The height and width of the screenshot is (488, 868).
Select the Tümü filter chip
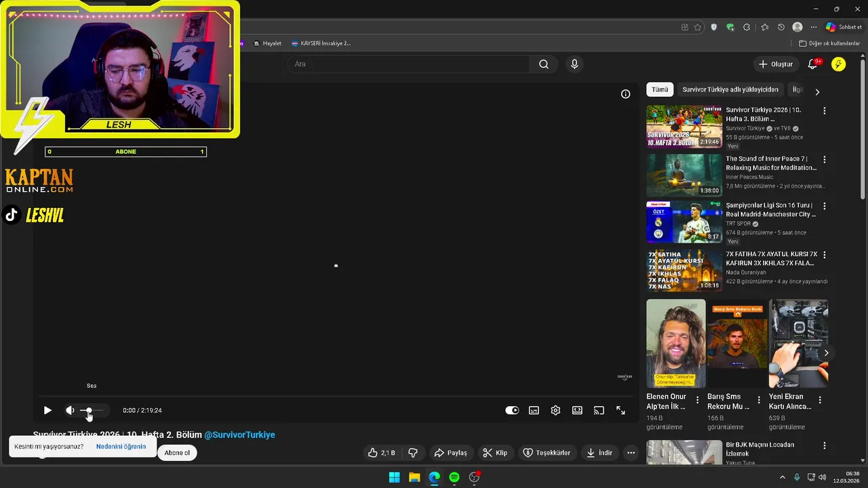[x=660, y=89]
